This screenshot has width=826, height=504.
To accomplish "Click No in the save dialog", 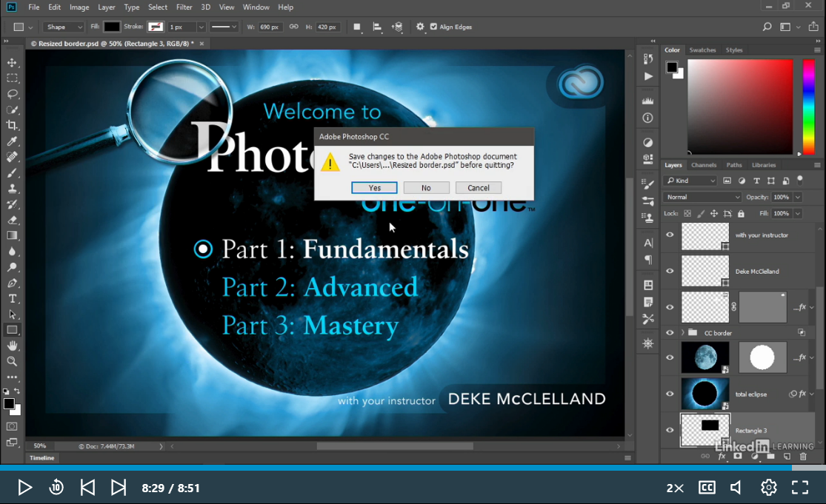I will click(x=426, y=188).
